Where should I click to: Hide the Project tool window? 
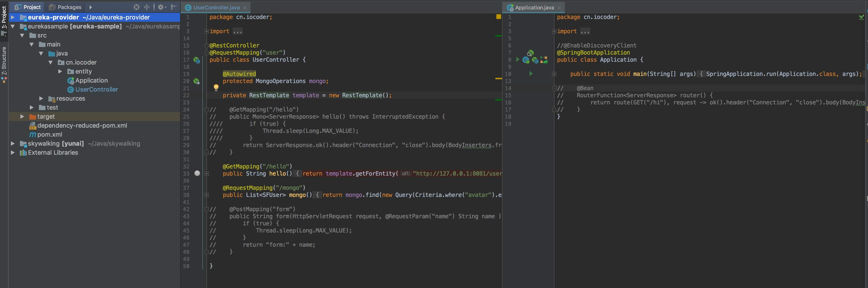174,7
